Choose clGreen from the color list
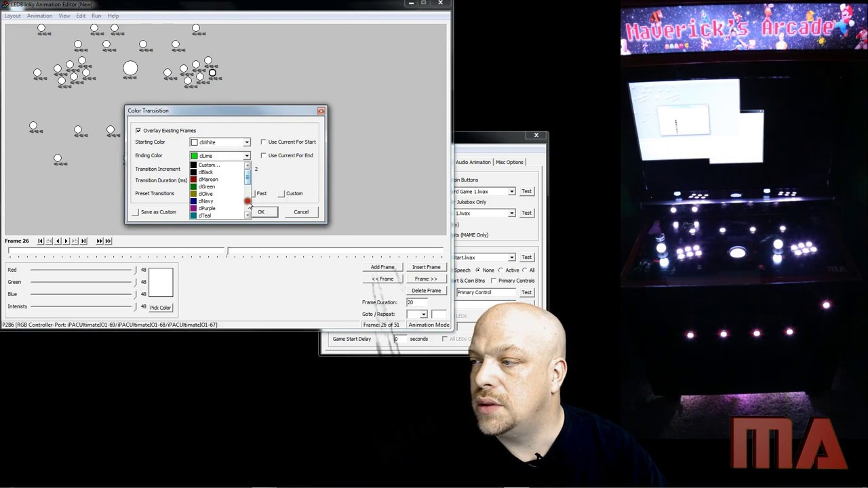This screenshot has width=868, height=488. [216, 186]
